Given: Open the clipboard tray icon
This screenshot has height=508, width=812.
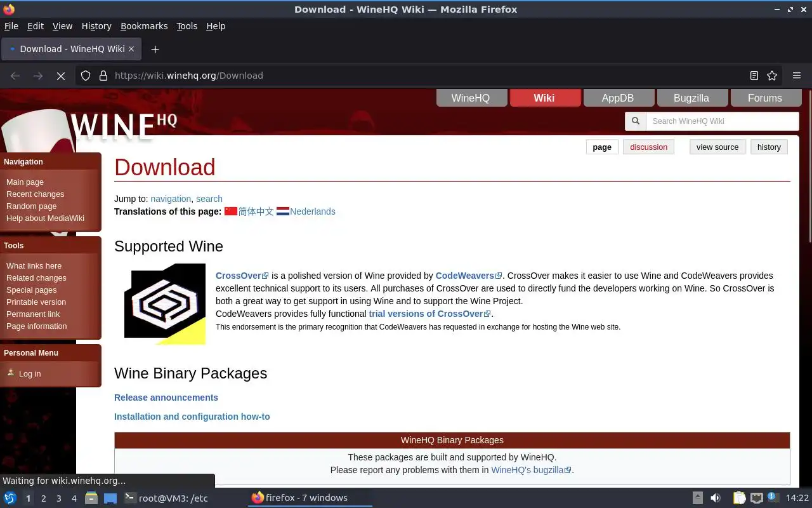Looking at the screenshot, I should (739, 498).
